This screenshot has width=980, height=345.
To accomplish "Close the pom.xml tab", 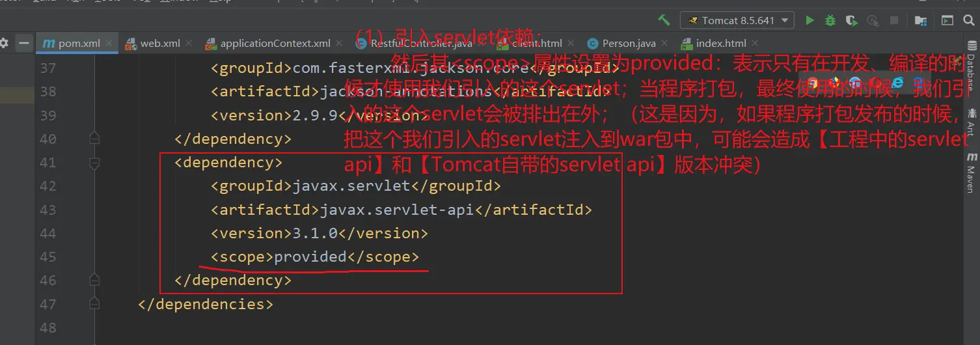I will [x=109, y=44].
